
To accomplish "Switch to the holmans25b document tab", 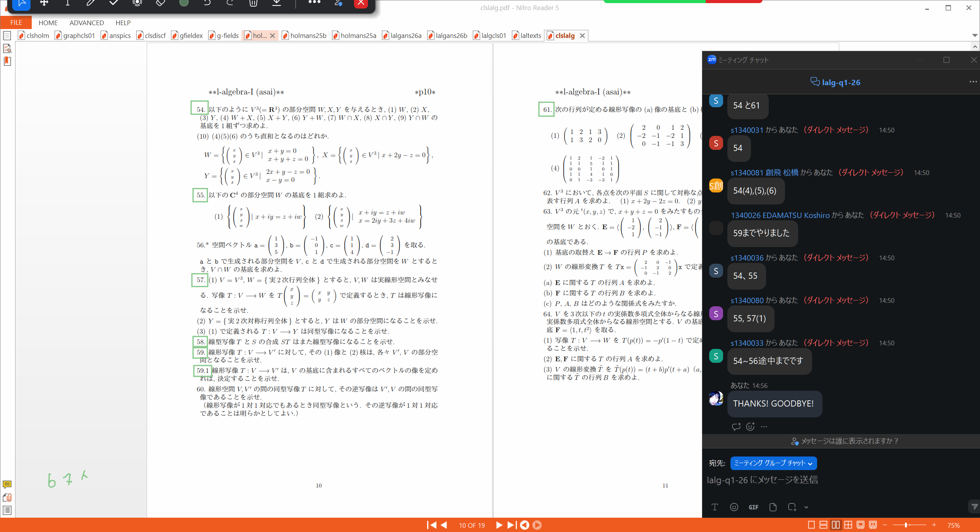I will point(304,36).
